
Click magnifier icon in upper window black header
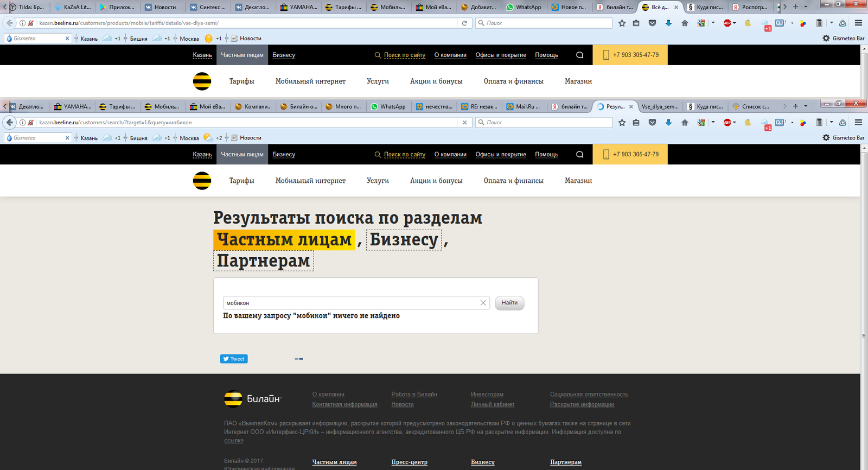(x=580, y=55)
